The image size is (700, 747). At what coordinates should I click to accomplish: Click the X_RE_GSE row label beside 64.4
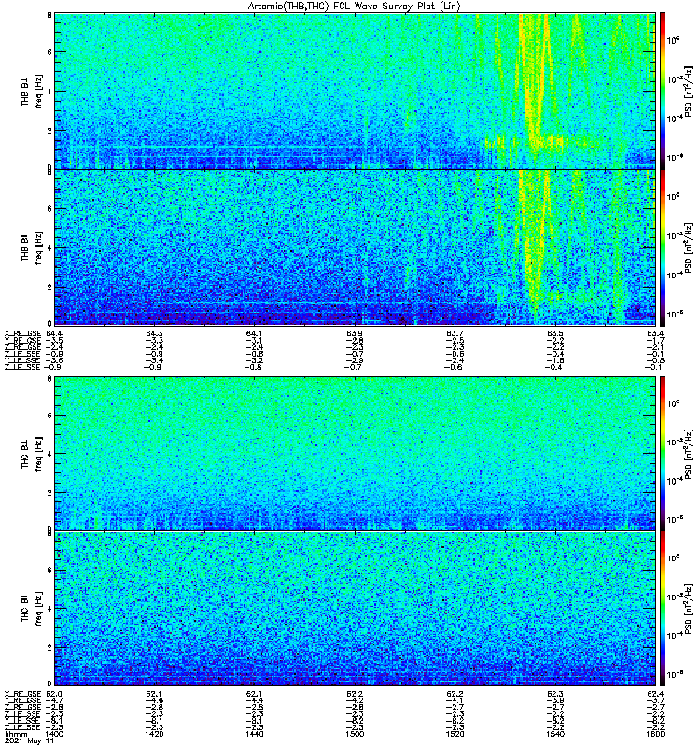tap(22, 333)
